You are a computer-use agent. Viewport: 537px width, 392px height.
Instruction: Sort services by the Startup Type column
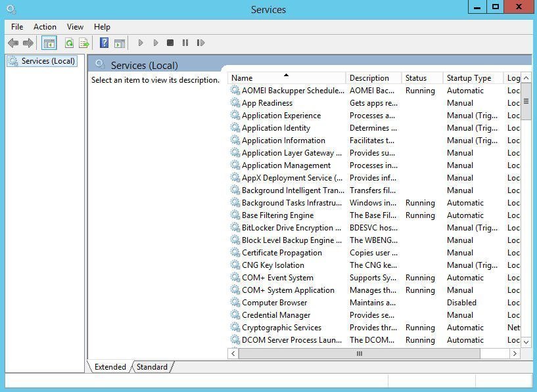click(469, 78)
